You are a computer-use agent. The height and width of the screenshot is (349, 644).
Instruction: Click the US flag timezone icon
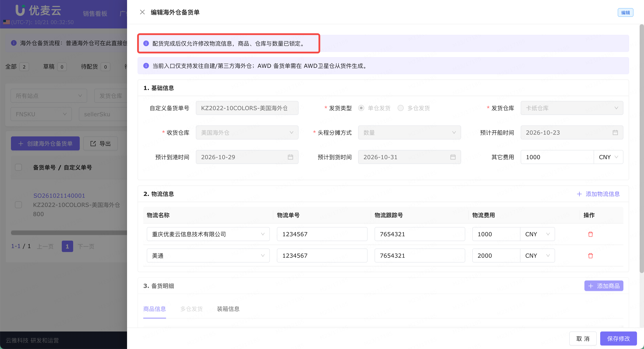tap(7, 22)
